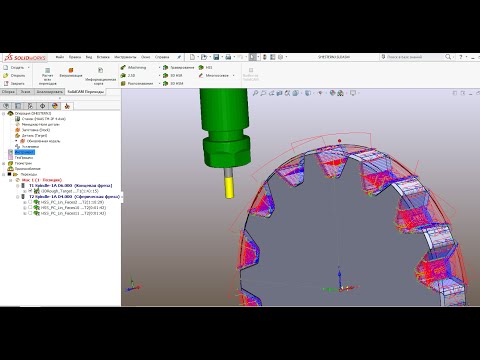Screen dimensions: 480x360
Task: Click the Zoom to Fit magnifier icon
Action: pos(255,93)
